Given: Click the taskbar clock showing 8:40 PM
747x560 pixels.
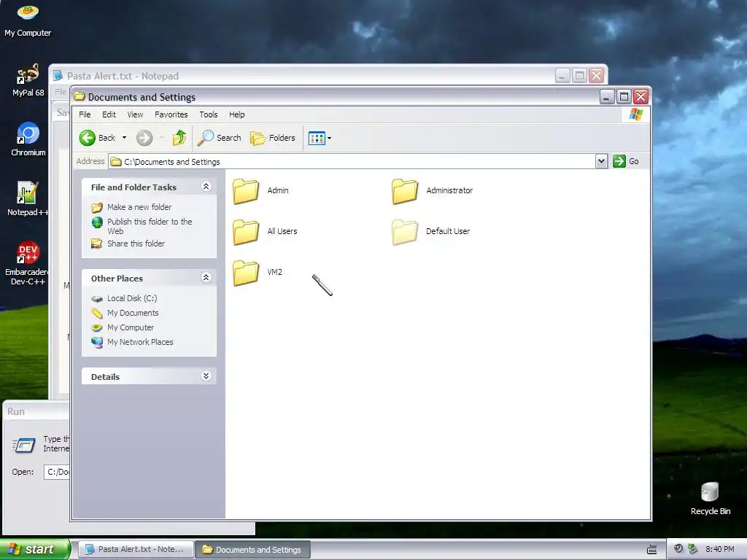Looking at the screenshot, I should coord(719,549).
